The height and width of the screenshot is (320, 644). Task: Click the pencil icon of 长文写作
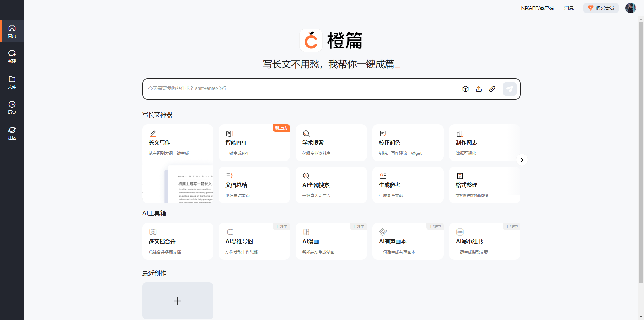pos(153,133)
